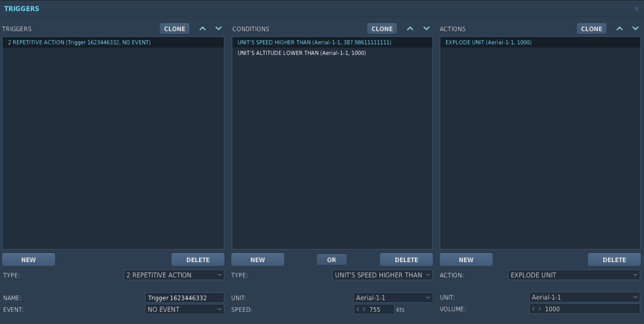Select action row EXPLODE UNIT (Aerial-1-1, 1000)
644x324 pixels.
click(x=540, y=42)
